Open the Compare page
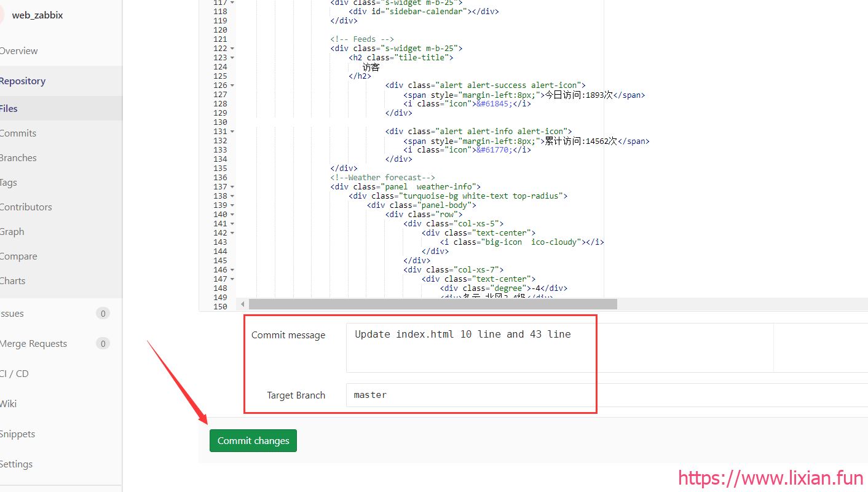868x492 pixels. point(19,256)
